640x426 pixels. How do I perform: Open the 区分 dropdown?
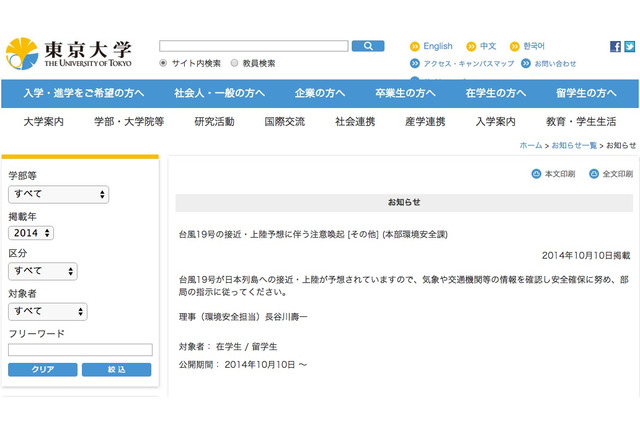point(43,271)
